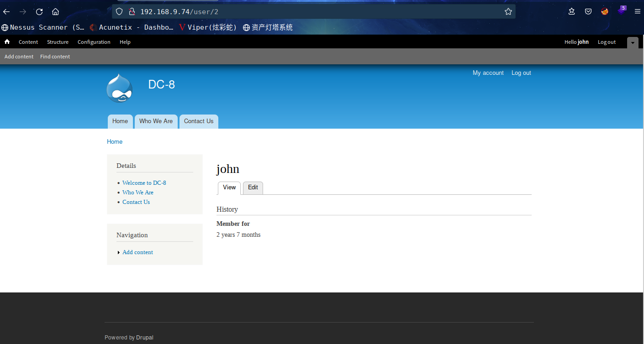This screenshot has width=644, height=344.
Task: Open Acunetix Dashboard bookmark
Action: [x=132, y=27]
